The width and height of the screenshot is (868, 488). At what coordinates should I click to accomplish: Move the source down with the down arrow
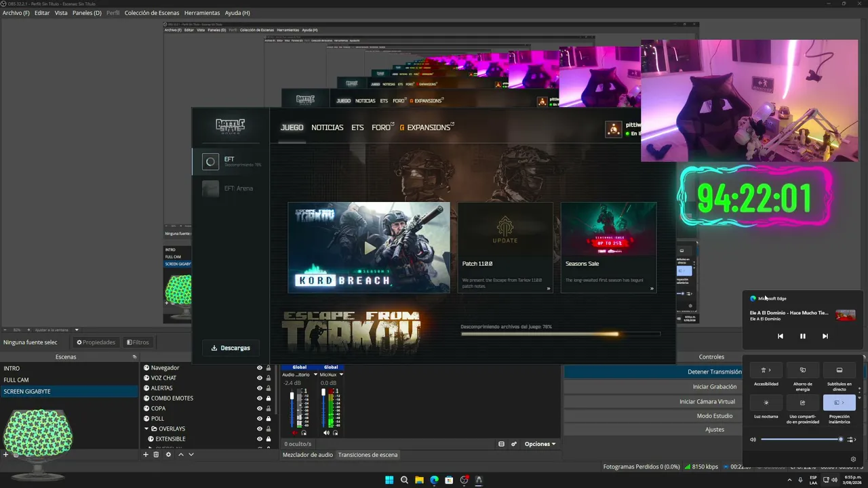(191, 455)
